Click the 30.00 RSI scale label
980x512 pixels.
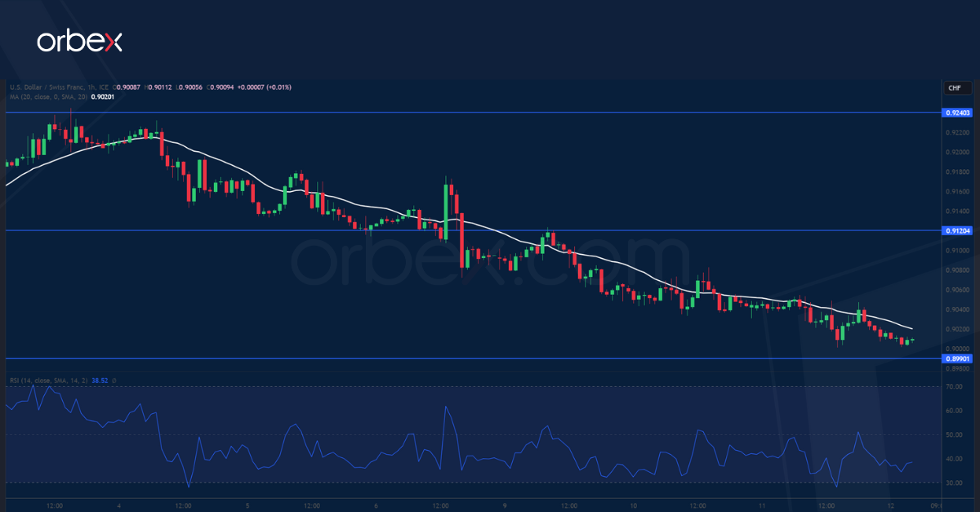[x=952, y=483]
